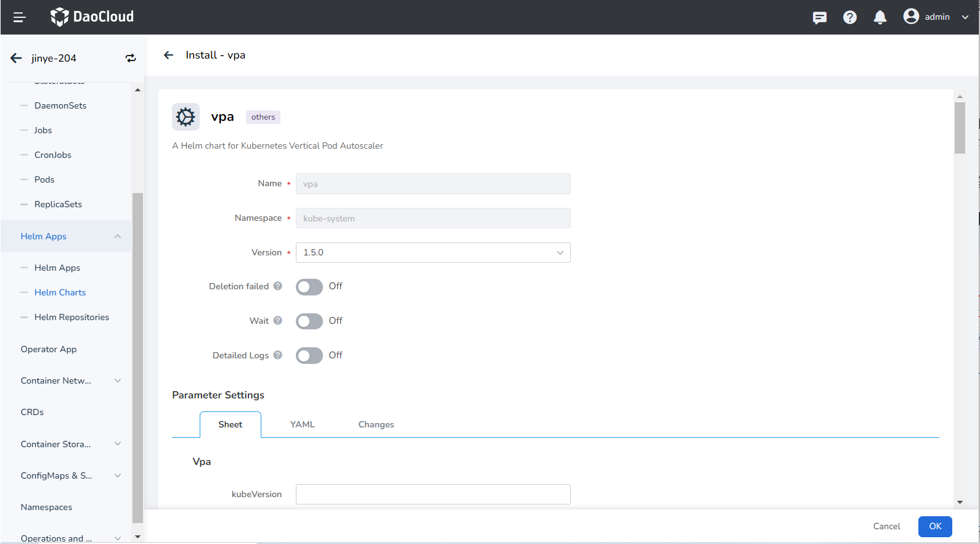Enable the Detailed Logs toggle
The height and width of the screenshot is (544, 980).
[309, 356]
